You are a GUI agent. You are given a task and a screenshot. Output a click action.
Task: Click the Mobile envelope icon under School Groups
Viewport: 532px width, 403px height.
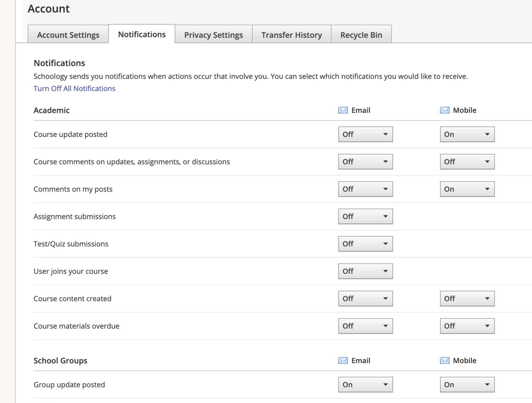444,360
